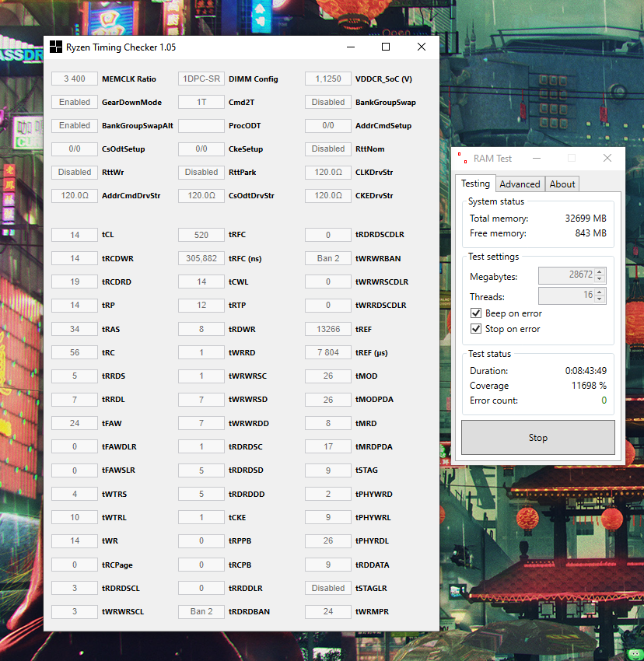Click the tWTRL value 10
This screenshot has height=661, width=644.
pyautogui.click(x=75, y=517)
